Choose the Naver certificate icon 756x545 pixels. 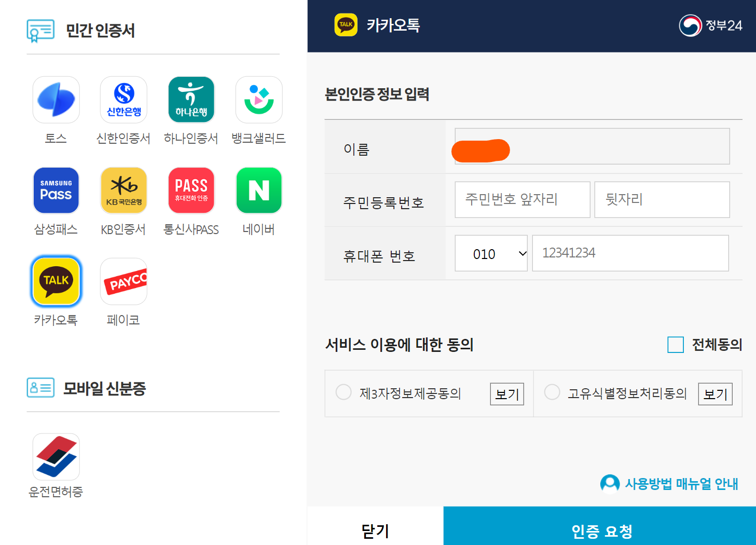click(x=259, y=190)
